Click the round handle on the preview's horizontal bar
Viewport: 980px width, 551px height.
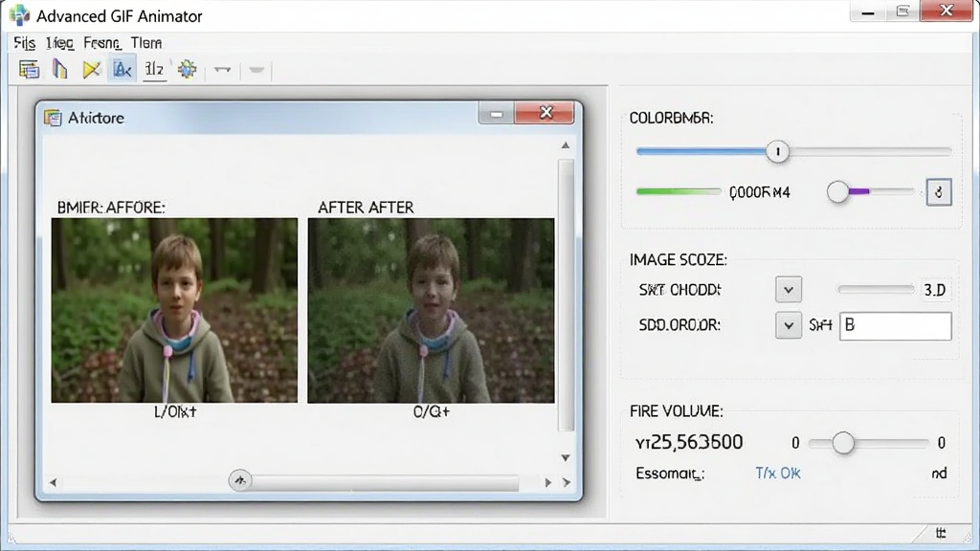240,480
